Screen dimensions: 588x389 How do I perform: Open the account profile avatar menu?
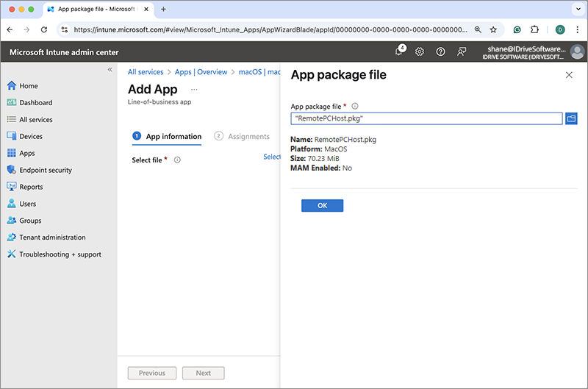[577, 51]
